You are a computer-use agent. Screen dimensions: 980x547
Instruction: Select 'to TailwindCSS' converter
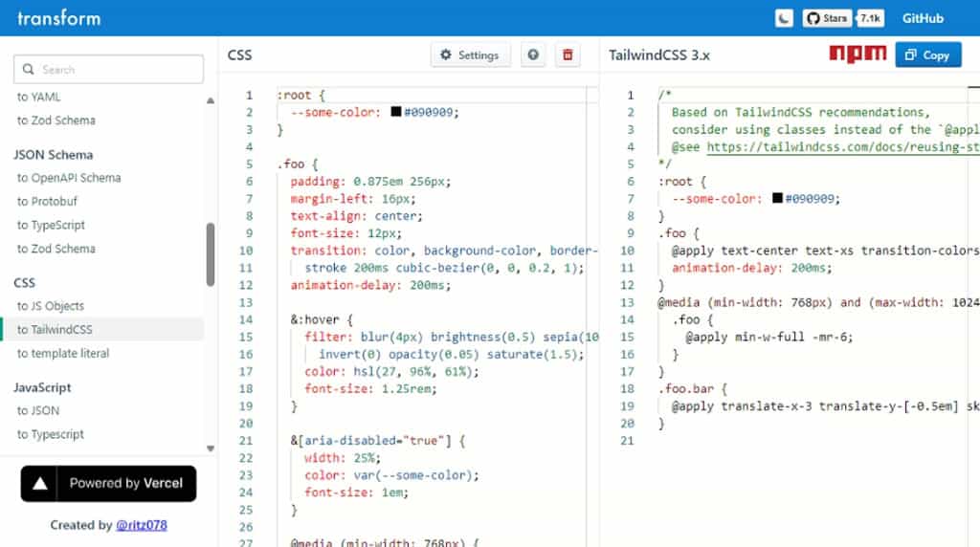pos(103,329)
